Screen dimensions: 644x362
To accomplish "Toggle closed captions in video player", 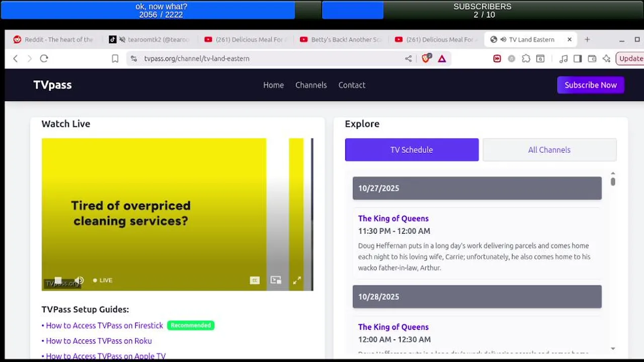I will point(255,280).
